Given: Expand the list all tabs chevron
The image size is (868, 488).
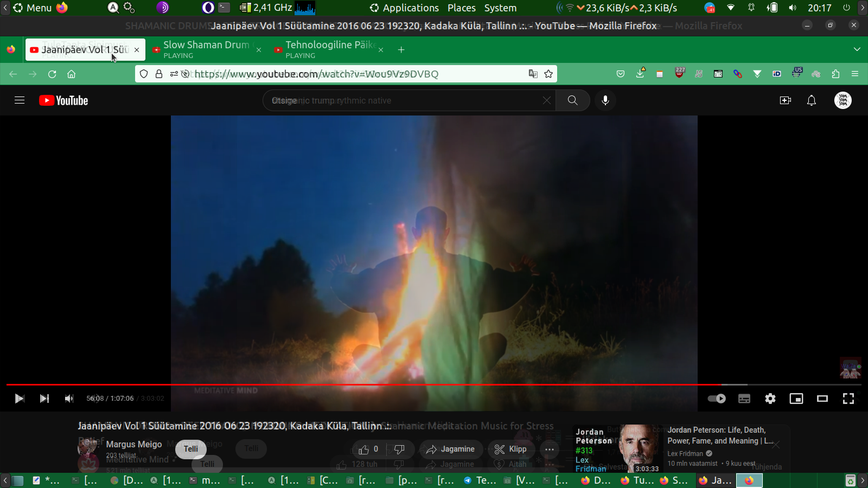Looking at the screenshot, I should (x=857, y=49).
